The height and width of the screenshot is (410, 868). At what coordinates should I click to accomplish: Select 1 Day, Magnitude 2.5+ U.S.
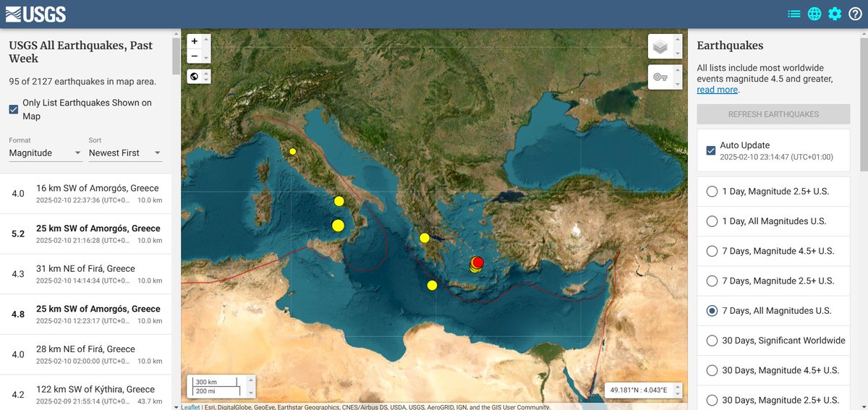(712, 192)
